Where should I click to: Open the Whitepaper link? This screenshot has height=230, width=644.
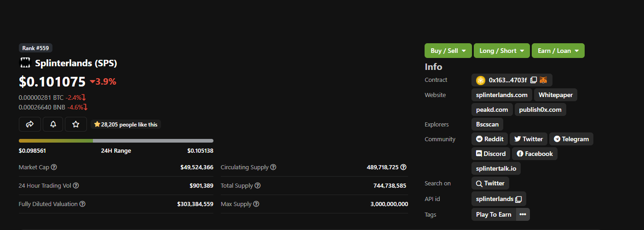(556, 95)
